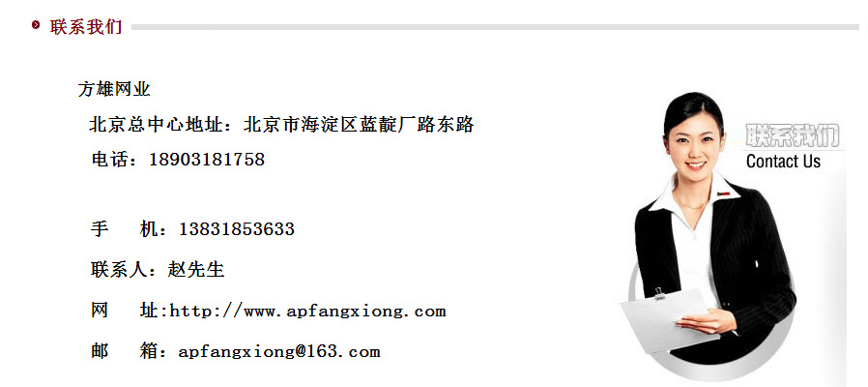Click the Beijing address line 北京市海淀区蓝靛厂路东路
Image resolution: width=868 pixels, height=387 pixels.
point(359,125)
